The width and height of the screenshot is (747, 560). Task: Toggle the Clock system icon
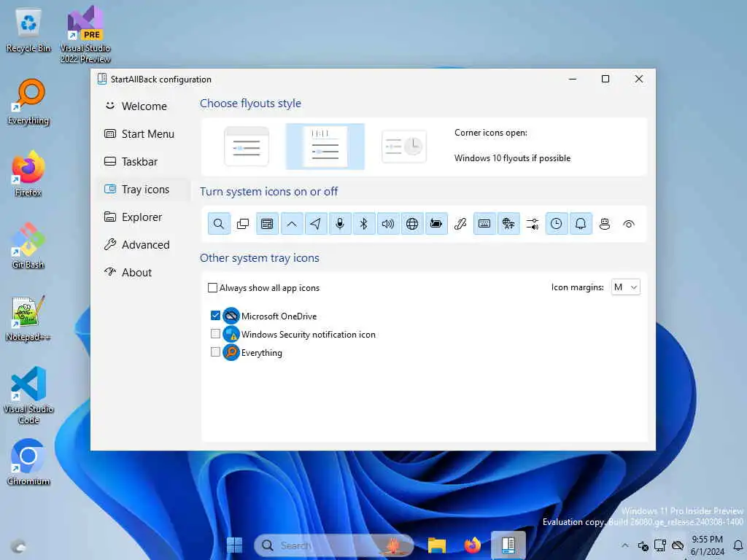point(556,224)
